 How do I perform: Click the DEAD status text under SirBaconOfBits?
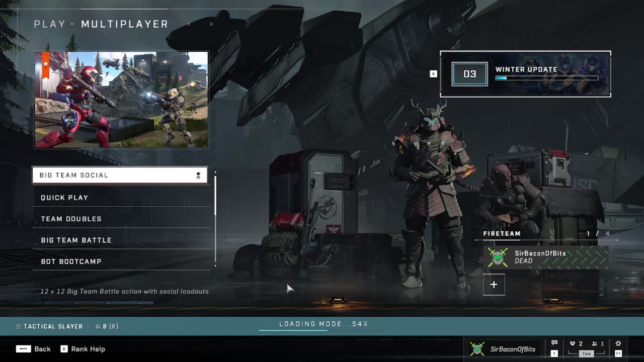click(523, 261)
